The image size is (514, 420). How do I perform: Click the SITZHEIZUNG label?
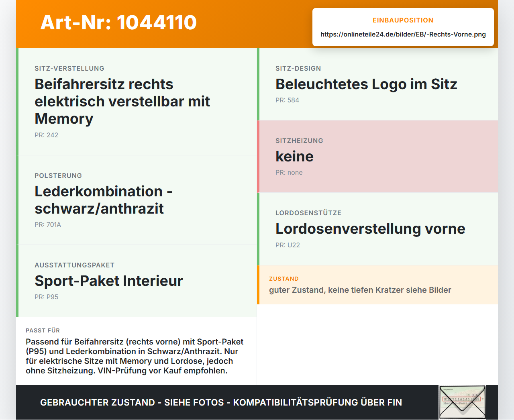click(299, 141)
